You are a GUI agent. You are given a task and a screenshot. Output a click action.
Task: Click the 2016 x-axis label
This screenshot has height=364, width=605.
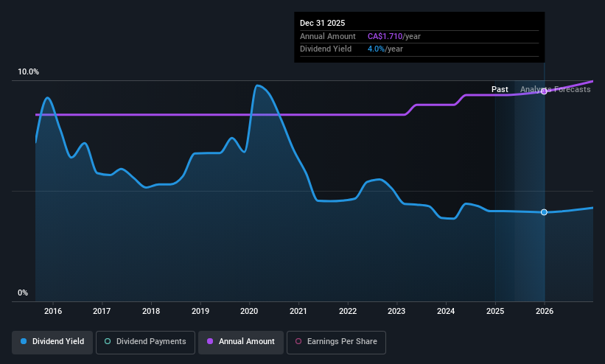53,311
